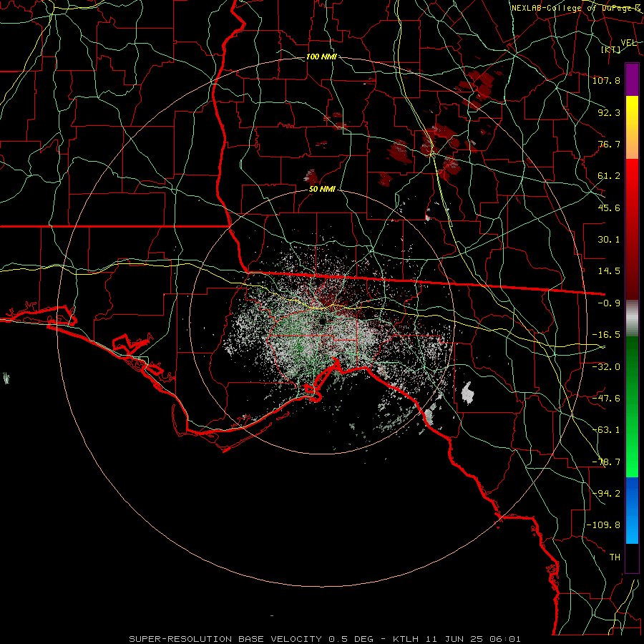Click the -94.2 value on velocity scale

point(606,493)
